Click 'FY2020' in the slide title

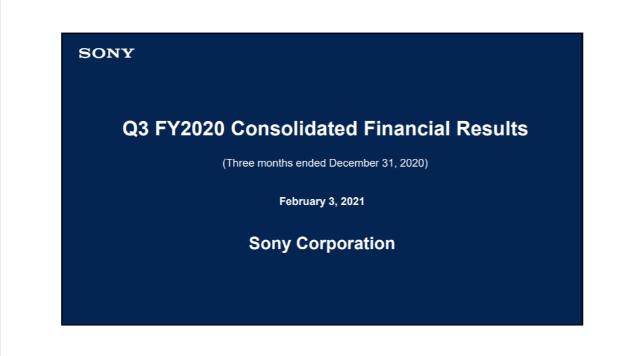(x=190, y=129)
